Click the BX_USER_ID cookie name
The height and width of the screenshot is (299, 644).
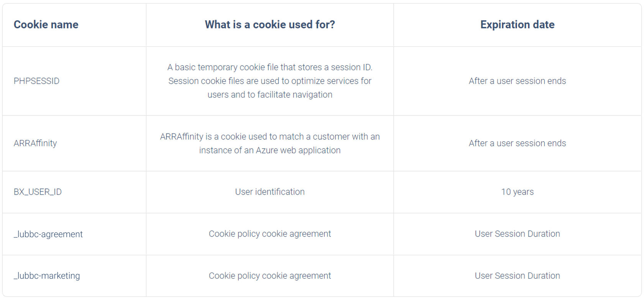click(38, 192)
